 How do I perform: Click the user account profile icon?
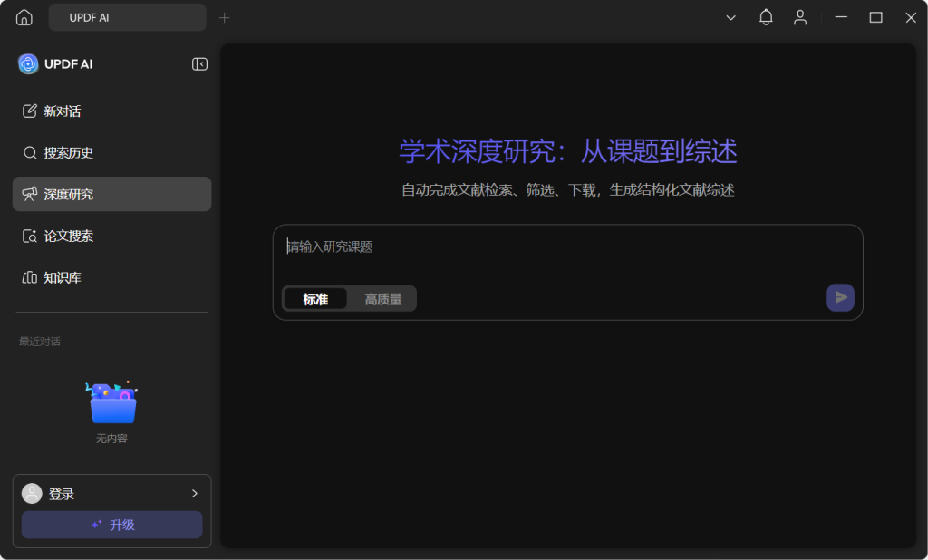click(x=800, y=17)
